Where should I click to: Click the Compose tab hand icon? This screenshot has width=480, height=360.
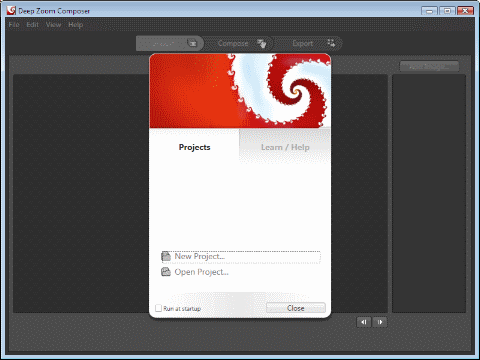262,43
